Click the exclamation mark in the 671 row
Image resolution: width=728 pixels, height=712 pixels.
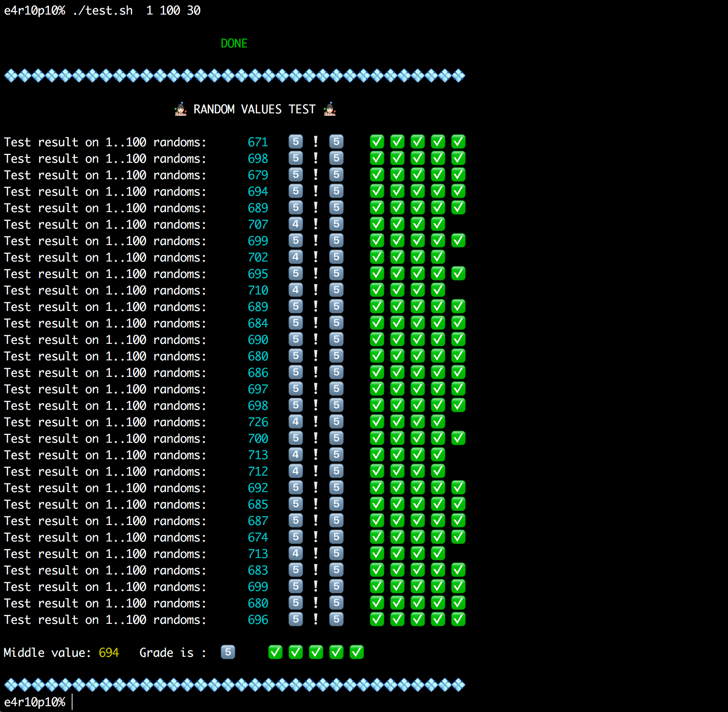click(316, 141)
